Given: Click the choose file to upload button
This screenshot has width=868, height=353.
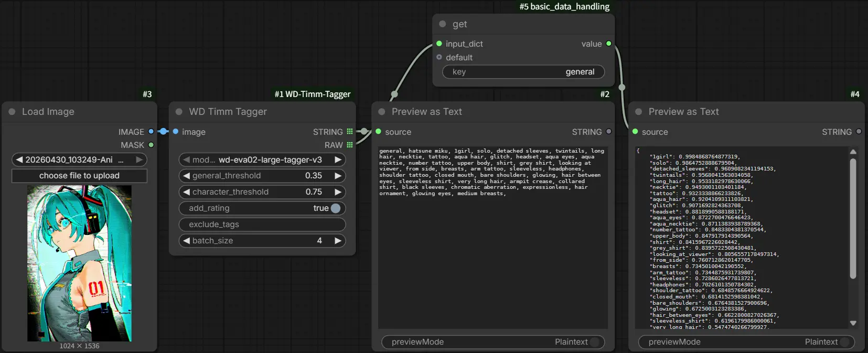Looking at the screenshot, I should point(79,176).
